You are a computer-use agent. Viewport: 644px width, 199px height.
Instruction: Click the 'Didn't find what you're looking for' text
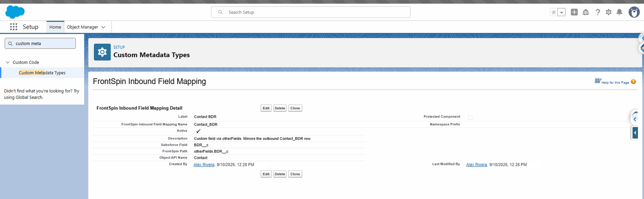(41, 94)
